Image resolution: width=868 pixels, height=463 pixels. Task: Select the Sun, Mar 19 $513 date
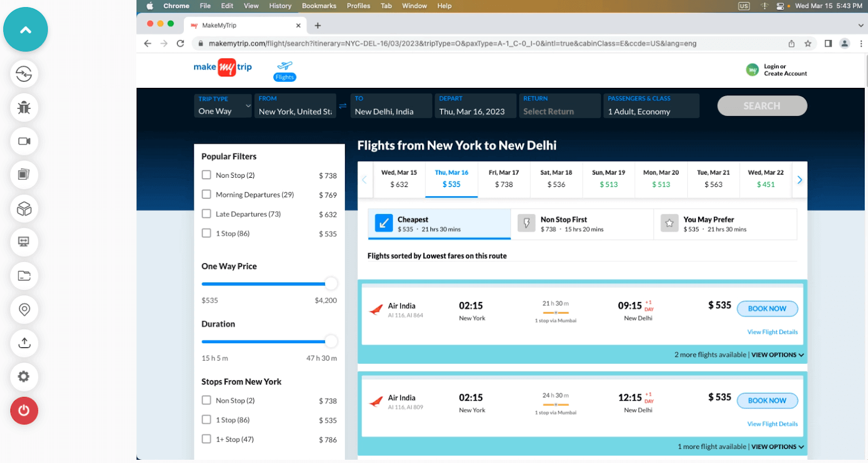point(608,179)
